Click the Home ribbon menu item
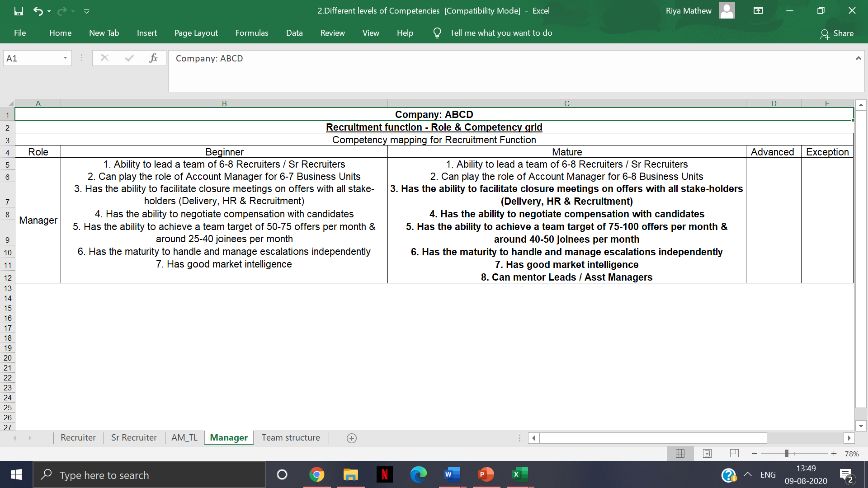This screenshot has width=868, height=488. [x=59, y=32]
